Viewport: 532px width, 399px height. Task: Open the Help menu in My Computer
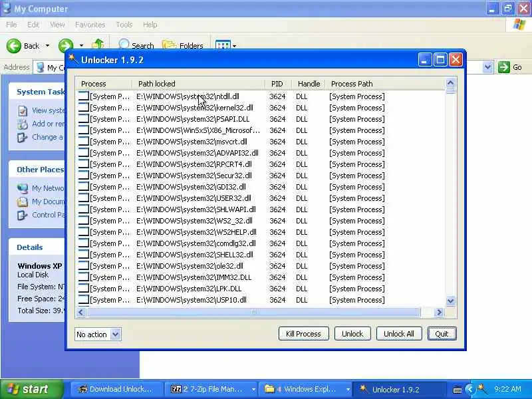(x=150, y=25)
